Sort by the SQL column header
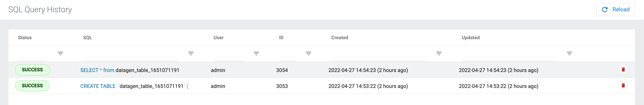 pyautogui.click(x=88, y=37)
